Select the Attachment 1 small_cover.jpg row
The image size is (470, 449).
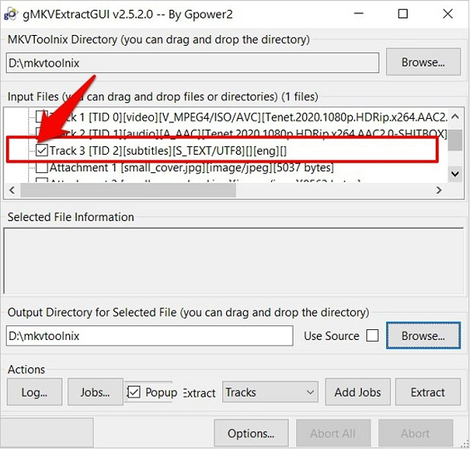192,167
